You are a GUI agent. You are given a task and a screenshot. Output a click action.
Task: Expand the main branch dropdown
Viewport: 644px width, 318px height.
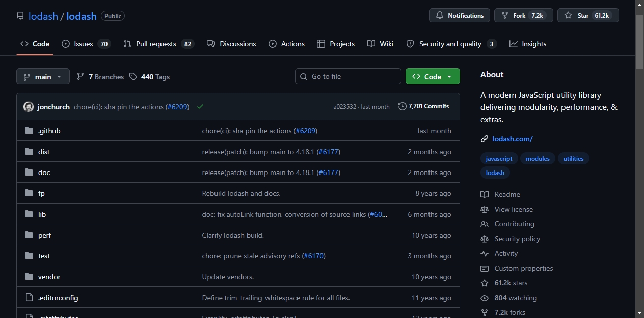click(43, 76)
